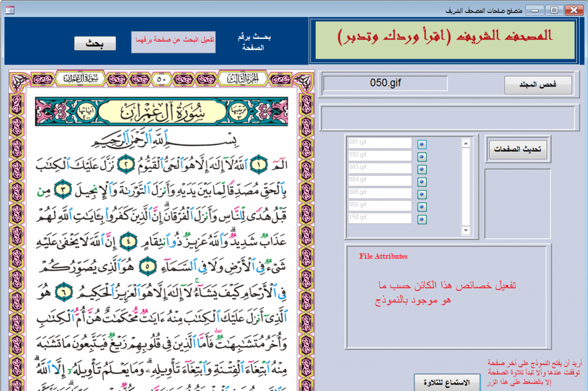The width and height of the screenshot is (588, 391).
Task: Maximize the window
Action: click(x=554, y=11)
